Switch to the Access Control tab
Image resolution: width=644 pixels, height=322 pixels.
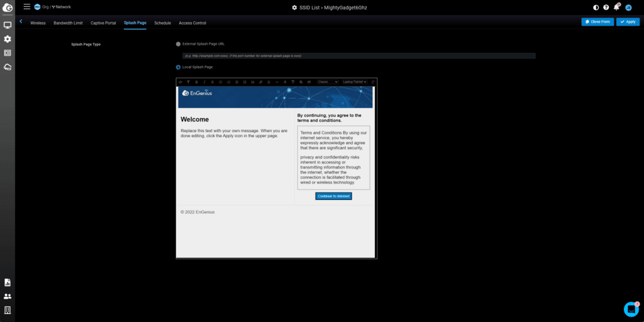[x=192, y=23]
